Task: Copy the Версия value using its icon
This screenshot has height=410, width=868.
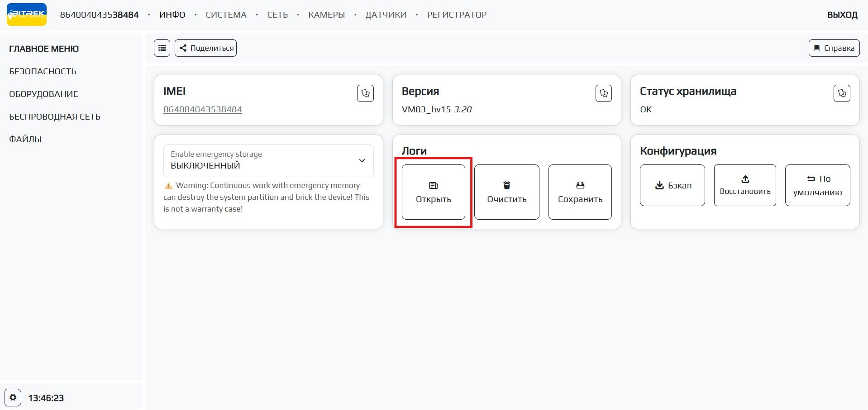Action: tap(603, 93)
